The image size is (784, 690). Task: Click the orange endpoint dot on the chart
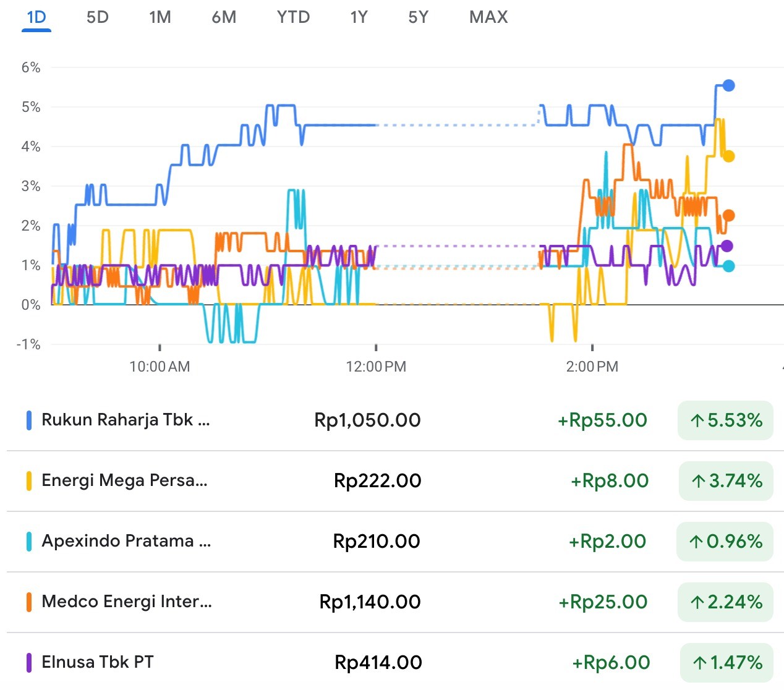pos(729,216)
